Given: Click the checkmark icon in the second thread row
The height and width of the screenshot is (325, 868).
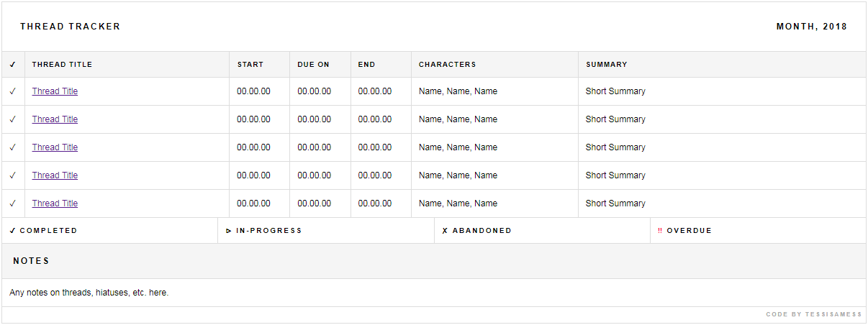Looking at the screenshot, I should tap(12, 119).
